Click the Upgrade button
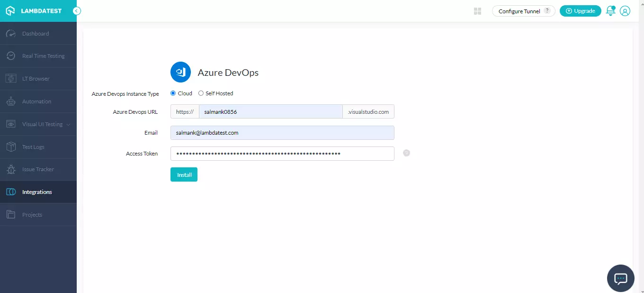 pyautogui.click(x=580, y=10)
